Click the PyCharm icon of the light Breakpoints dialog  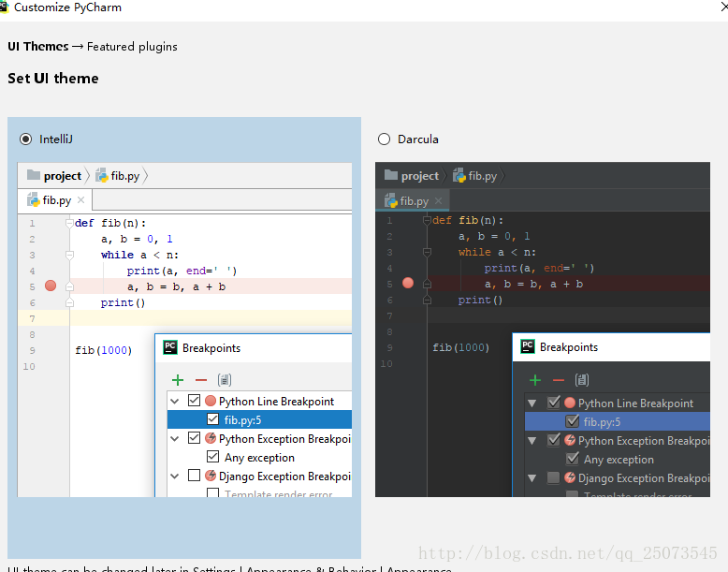pyautogui.click(x=170, y=347)
